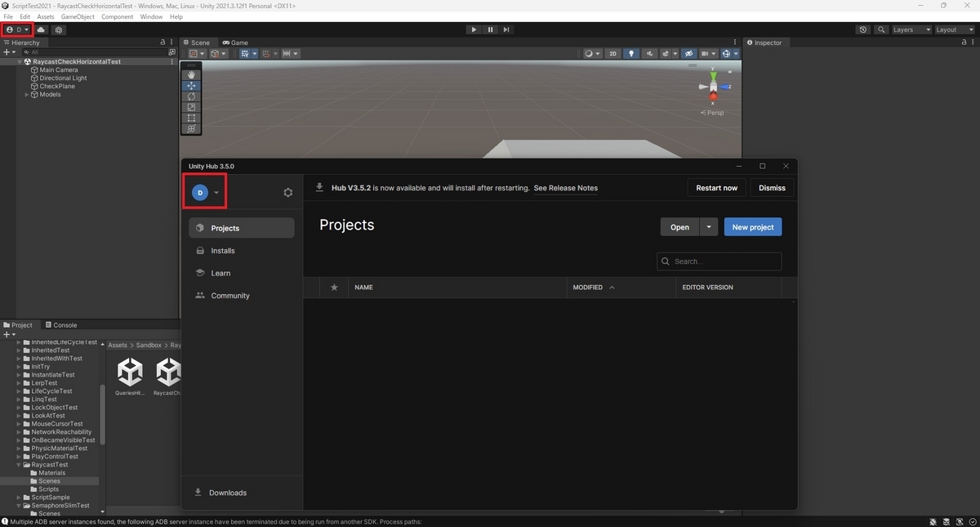Viewport: 980px width, 527px height.
Task: Click Open button in Hub Projects
Action: (x=679, y=227)
